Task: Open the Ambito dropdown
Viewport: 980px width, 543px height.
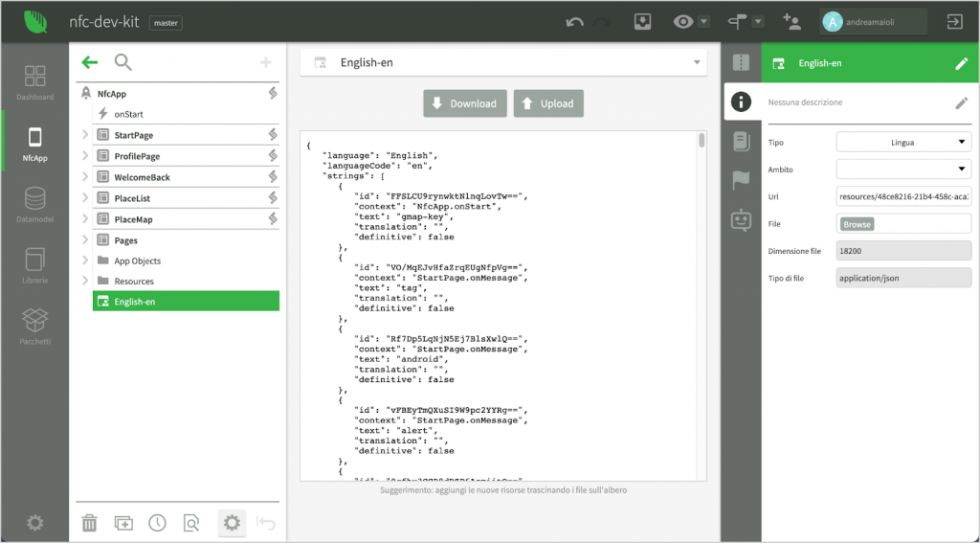Action: coord(903,169)
